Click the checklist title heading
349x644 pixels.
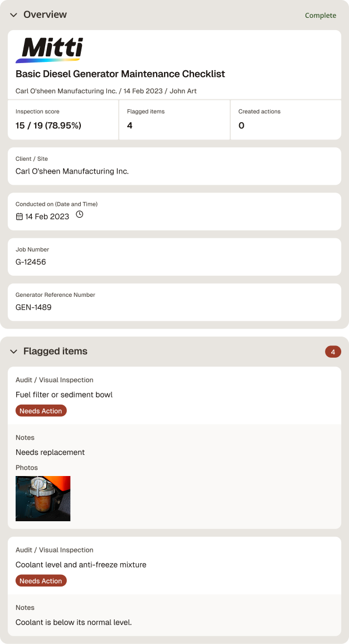coord(120,74)
